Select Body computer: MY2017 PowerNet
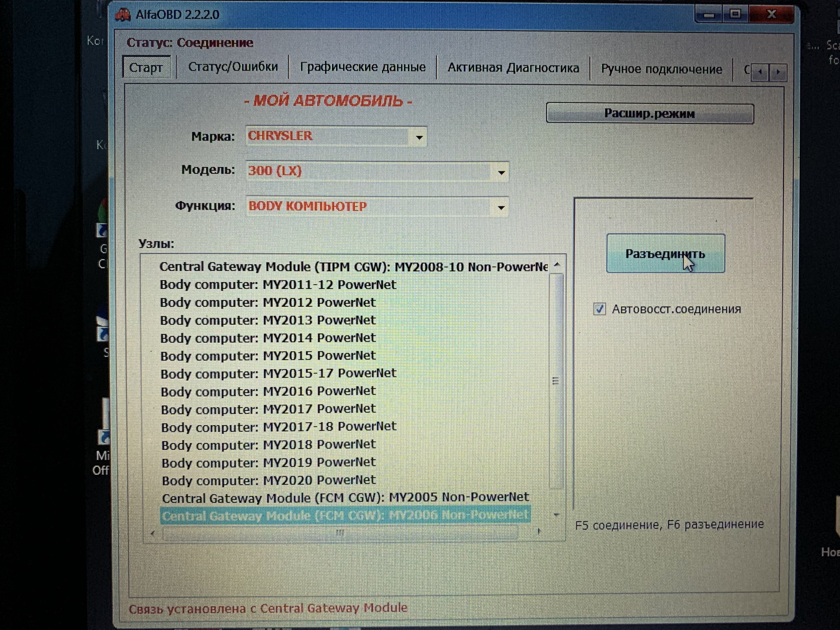The height and width of the screenshot is (630, 840). 268,409
